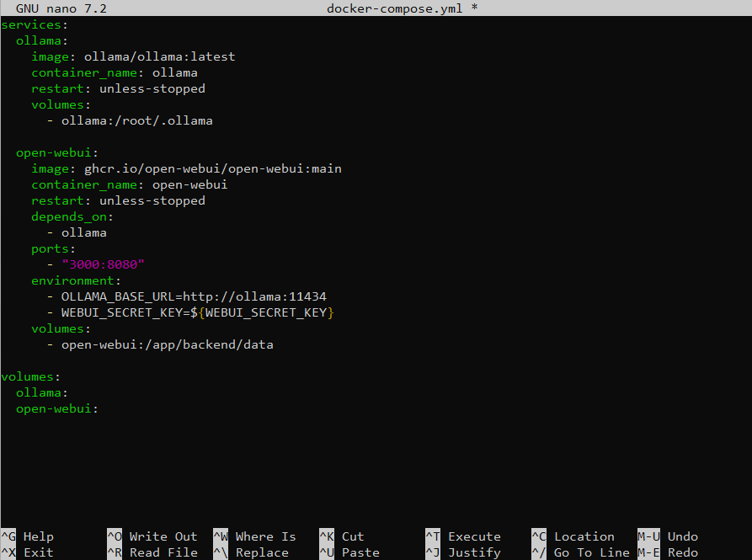Screen dimensions: 752x560
Task: Click the 'ports:' key
Action: [x=53, y=248]
